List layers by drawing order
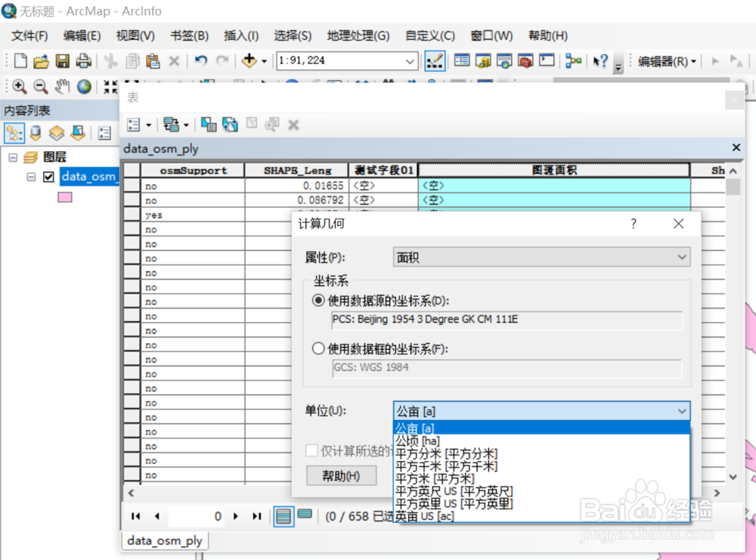This screenshot has height=560, width=756. click(x=14, y=133)
